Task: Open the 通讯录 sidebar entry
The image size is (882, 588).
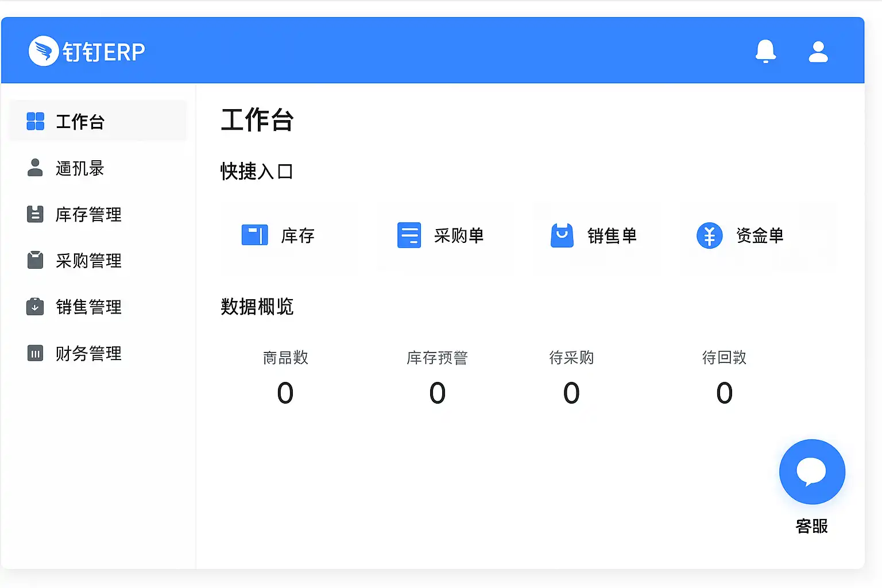Action: coord(80,168)
